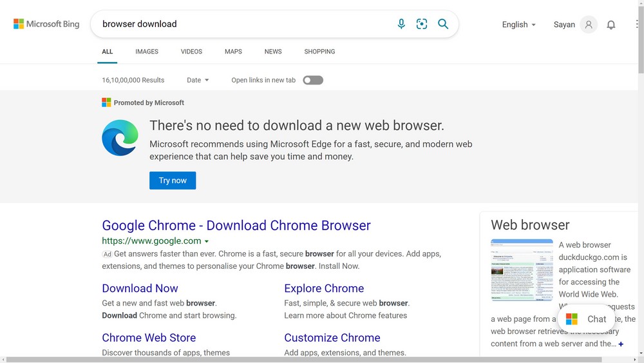Switch to the MAPS tab
Screen dimensions: 644x363
(233, 52)
